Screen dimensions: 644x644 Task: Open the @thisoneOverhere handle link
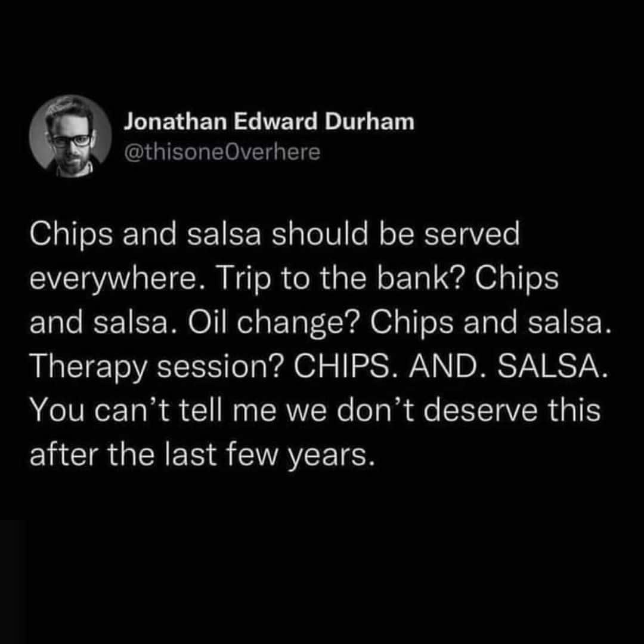pyautogui.click(x=222, y=153)
